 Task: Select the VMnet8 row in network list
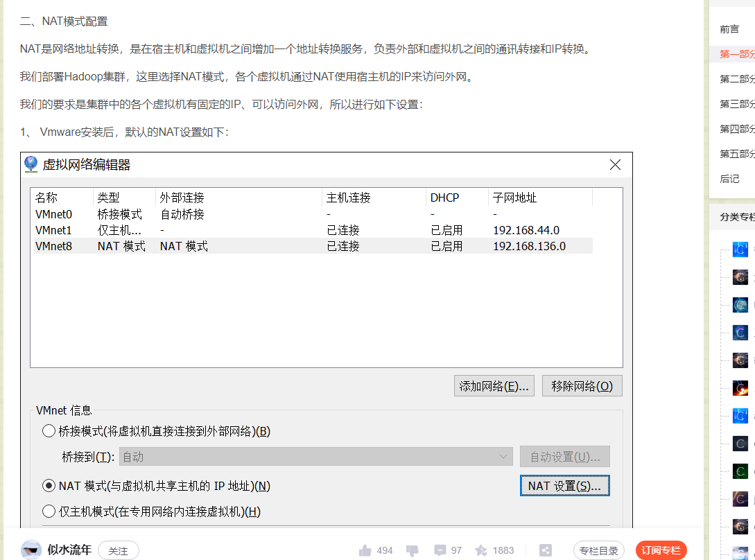pos(313,246)
